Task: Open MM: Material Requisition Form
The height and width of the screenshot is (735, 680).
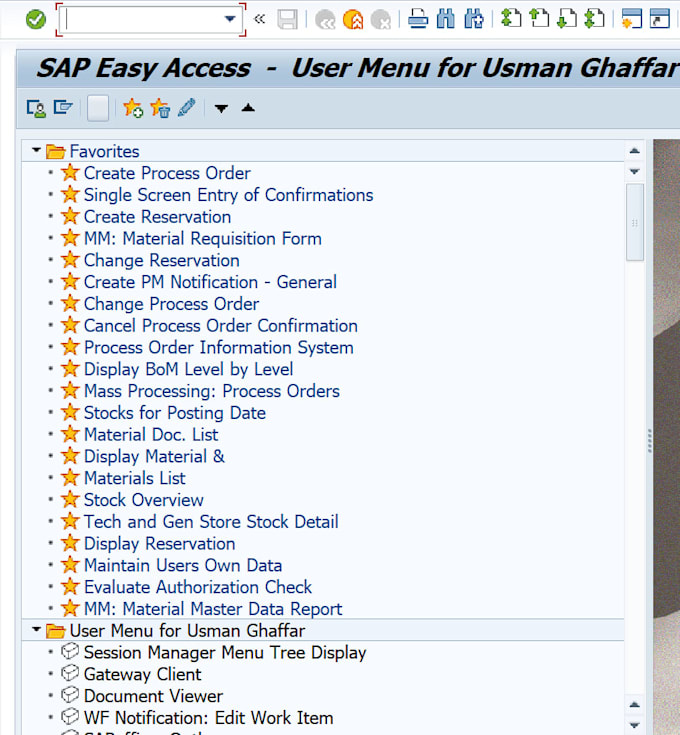Action: click(202, 239)
